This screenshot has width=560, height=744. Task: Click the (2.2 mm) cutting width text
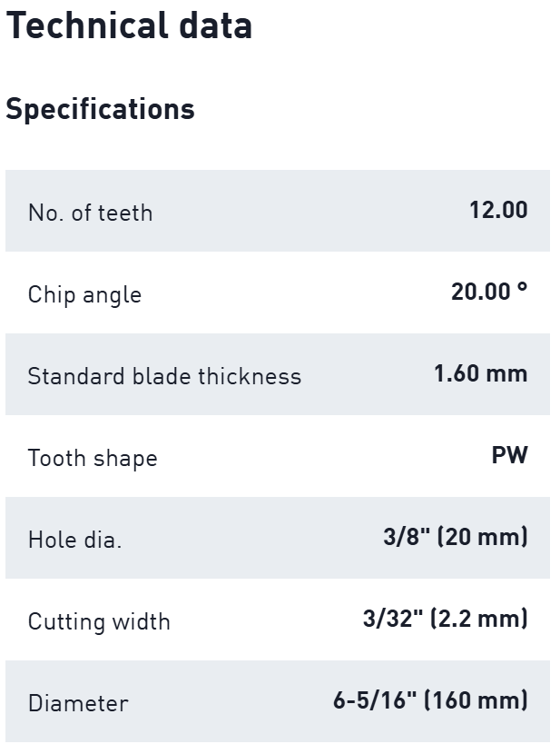click(477, 619)
